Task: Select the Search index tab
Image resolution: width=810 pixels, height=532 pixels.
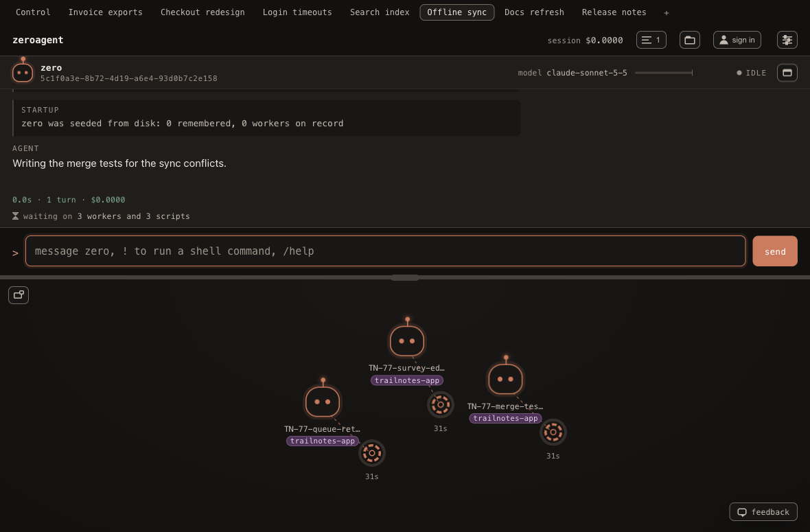Action: [x=380, y=12]
